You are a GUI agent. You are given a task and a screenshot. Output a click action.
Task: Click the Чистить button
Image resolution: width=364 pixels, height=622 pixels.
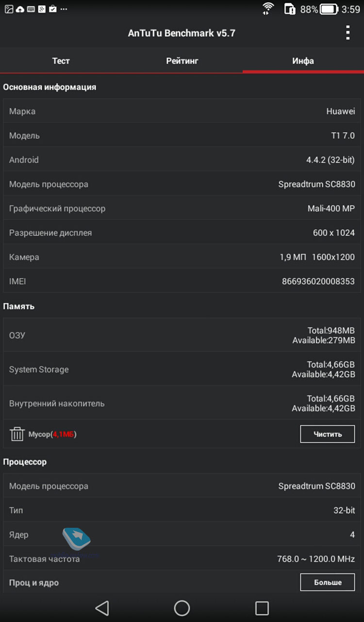coord(328,434)
